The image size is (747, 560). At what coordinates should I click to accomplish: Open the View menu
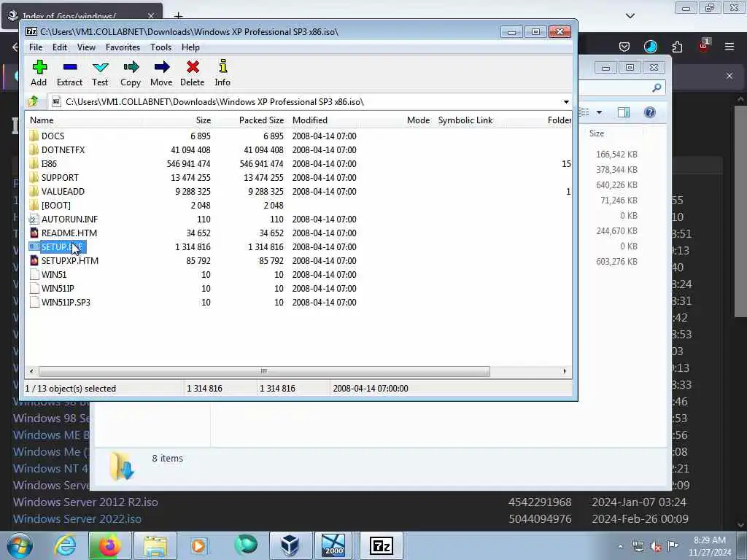pos(86,47)
